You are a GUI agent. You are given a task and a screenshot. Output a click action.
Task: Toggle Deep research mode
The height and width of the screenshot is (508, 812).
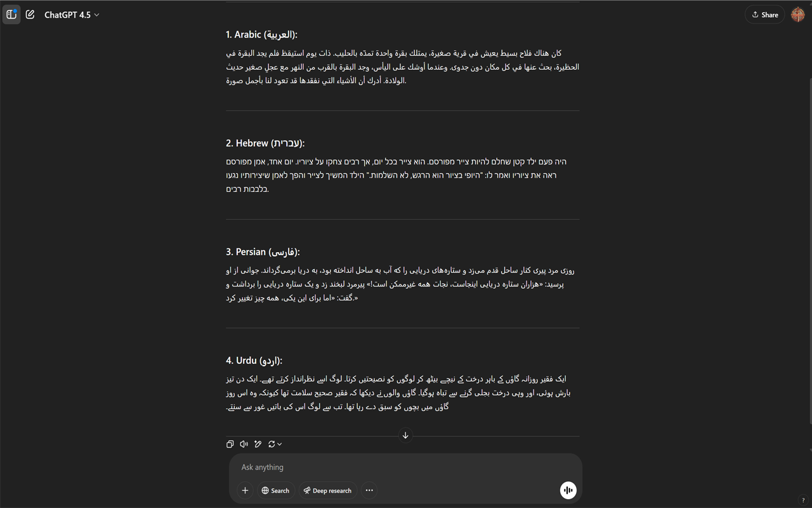(x=327, y=490)
